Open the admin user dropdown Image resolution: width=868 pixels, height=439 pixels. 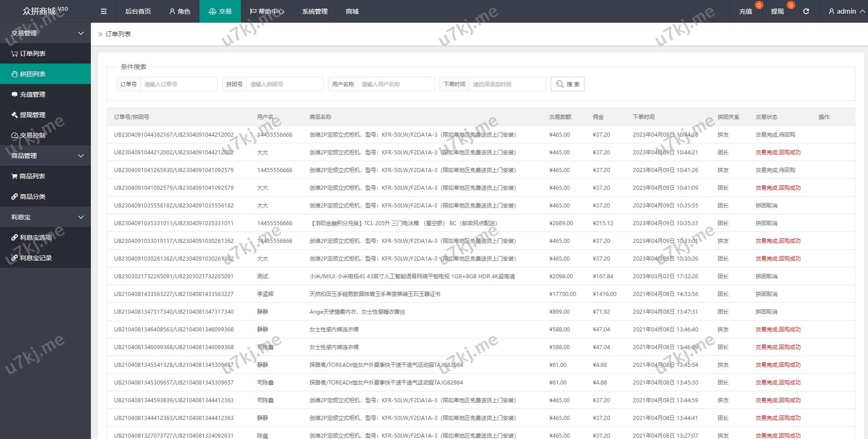846,11
